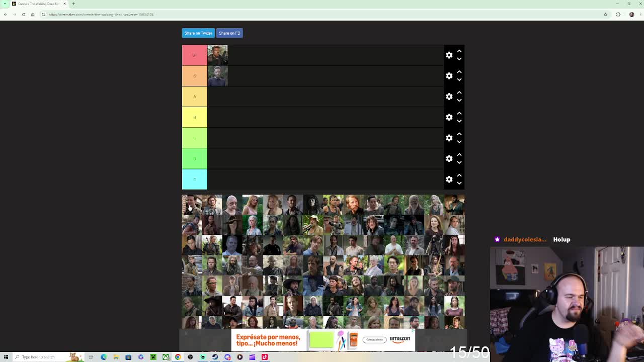Move the D tier row up
644x362 pixels.
[x=459, y=155]
